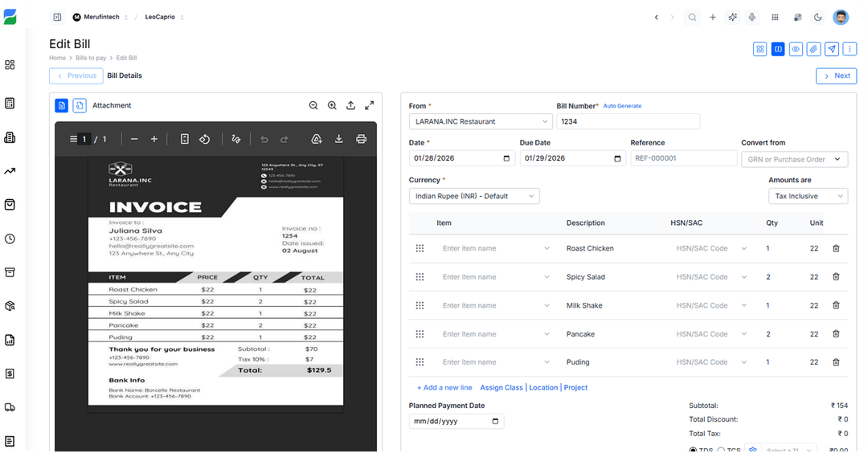
Task: Delete the Milk Shake line item
Action: [836, 305]
